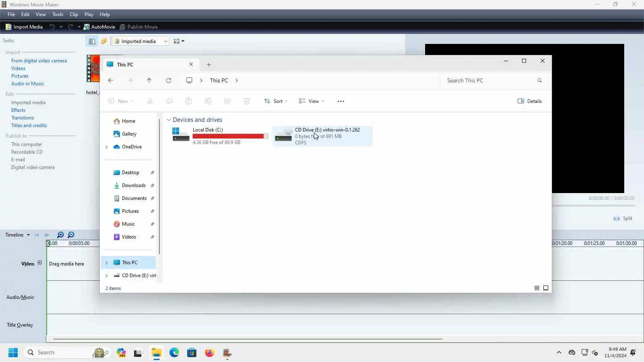Toggle the Details pane button
Image resolution: width=644 pixels, height=362 pixels.
(530, 101)
